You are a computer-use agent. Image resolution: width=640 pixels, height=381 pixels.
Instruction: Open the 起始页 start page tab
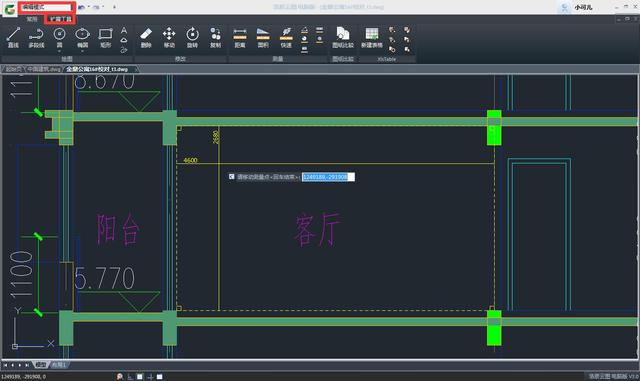13,69
